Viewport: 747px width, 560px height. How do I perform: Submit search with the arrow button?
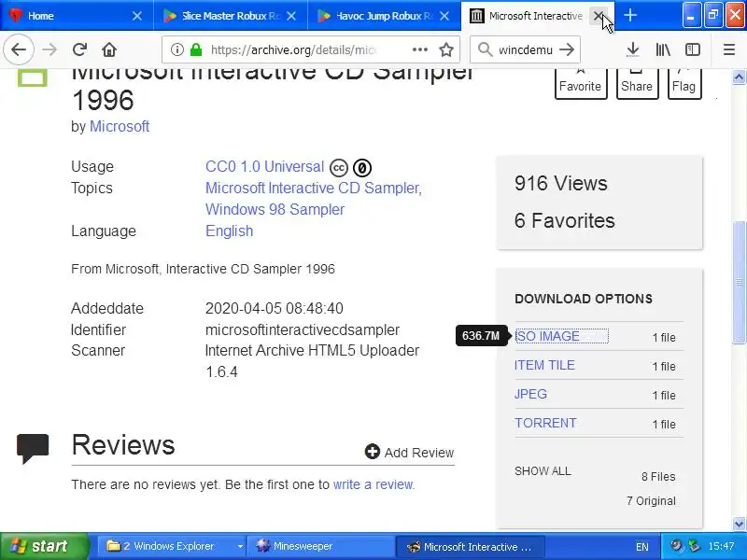[567, 49]
